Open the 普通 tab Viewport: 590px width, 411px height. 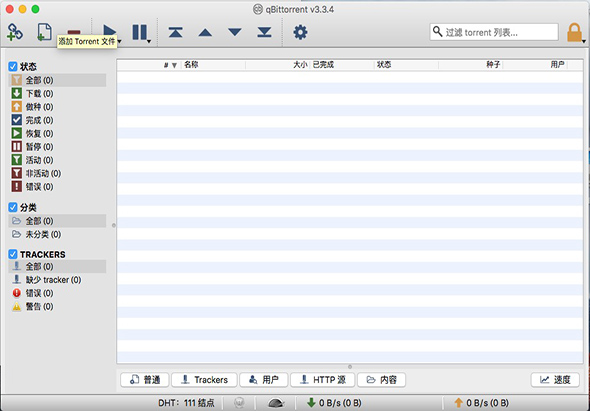coord(145,380)
